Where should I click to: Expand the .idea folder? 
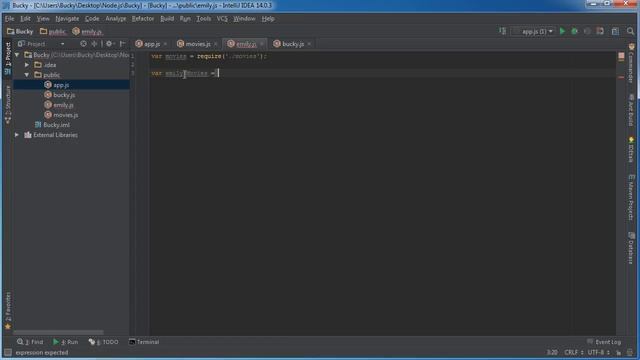click(x=27, y=65)
